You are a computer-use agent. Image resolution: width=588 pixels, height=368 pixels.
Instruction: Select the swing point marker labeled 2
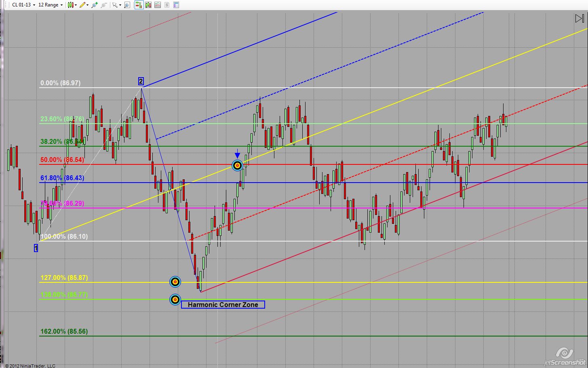[141, 81]
